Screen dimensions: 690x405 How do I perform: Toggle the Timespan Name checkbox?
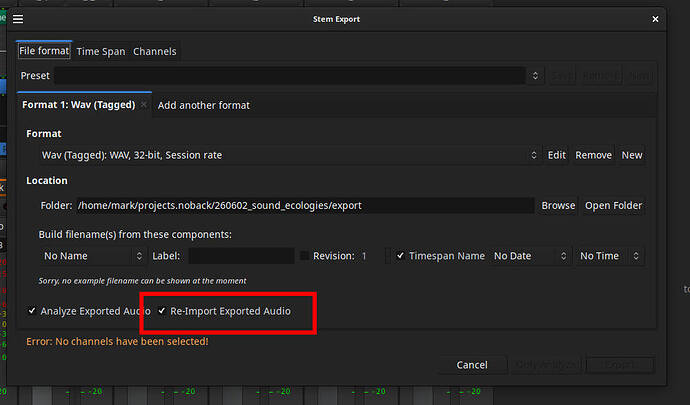[x=400, y=255]
